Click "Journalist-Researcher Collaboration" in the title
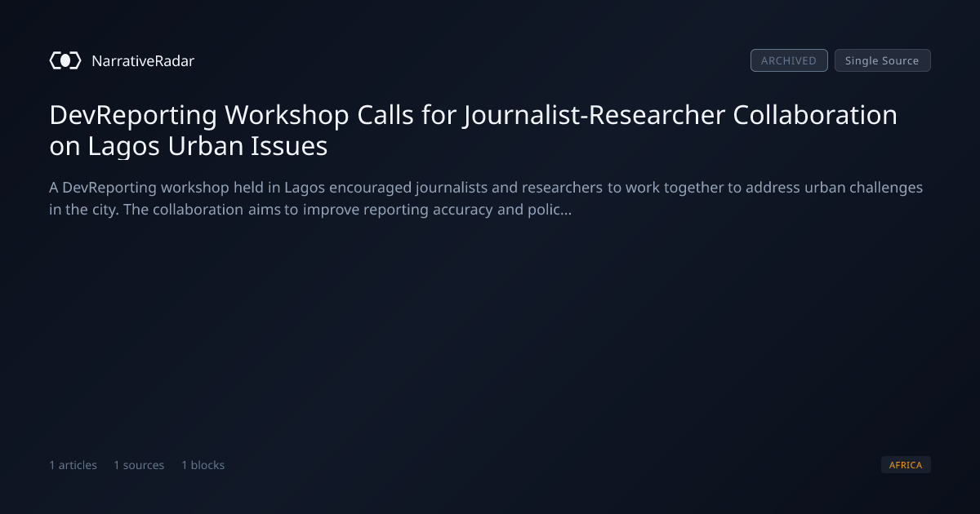Viewport: 980px width, 514px height. coord(680,115)
